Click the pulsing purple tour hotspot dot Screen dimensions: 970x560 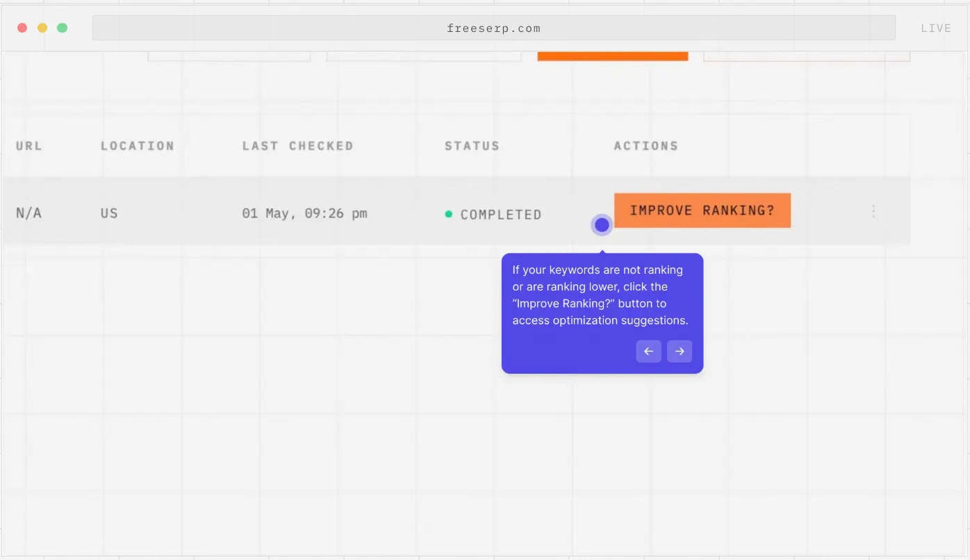click(x=602, y=224)
